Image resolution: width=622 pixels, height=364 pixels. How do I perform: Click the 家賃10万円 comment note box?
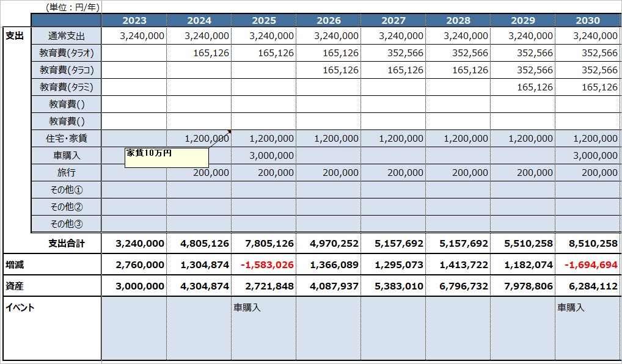click(167, 158)
